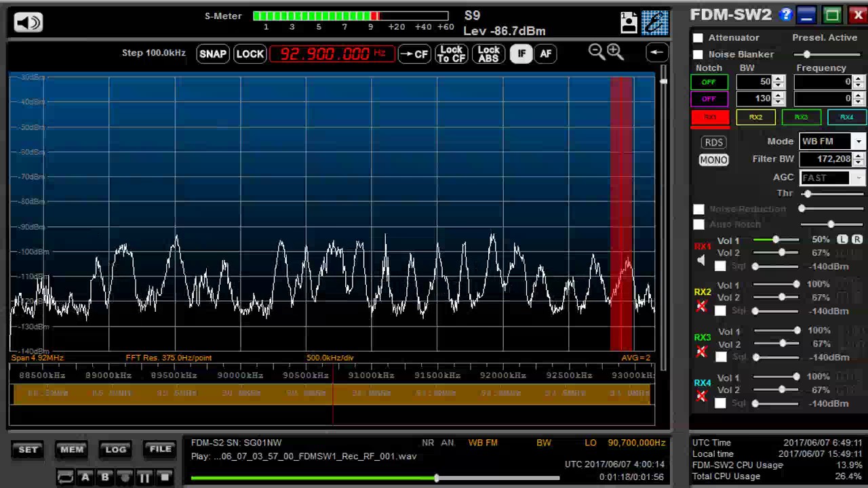This screenshot has width=868, height=488.
Task: Click the record button
Action: (x=125, y=477)
